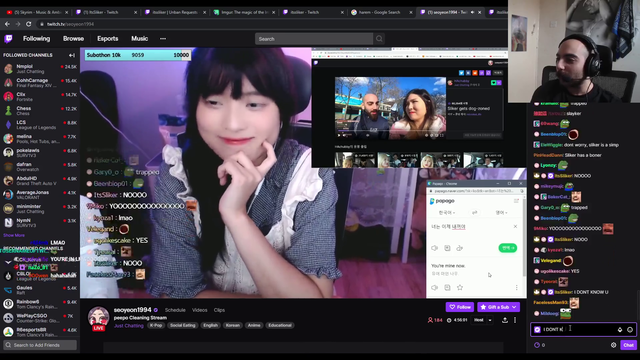The image size is (640, 360).
Task: Click the Host button
Action: click(x=479, y=320)
